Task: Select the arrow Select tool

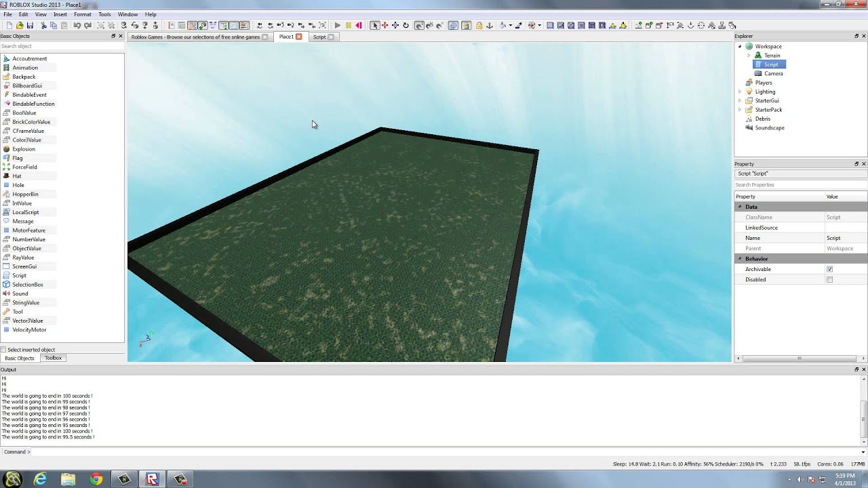Action: pos(375,25)
